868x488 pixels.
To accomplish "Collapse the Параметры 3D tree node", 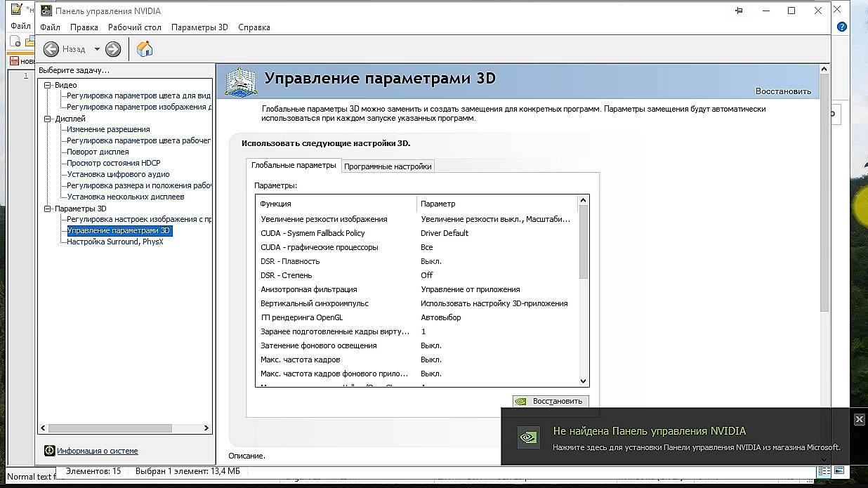I will coord(48,209).
